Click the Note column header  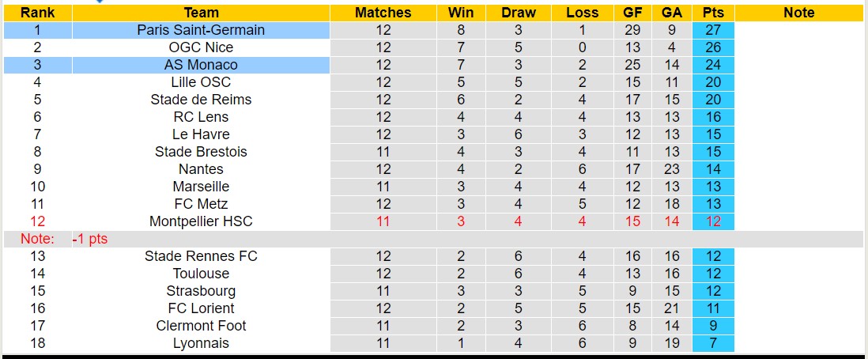pyautogui.click(x=799, y=13)
